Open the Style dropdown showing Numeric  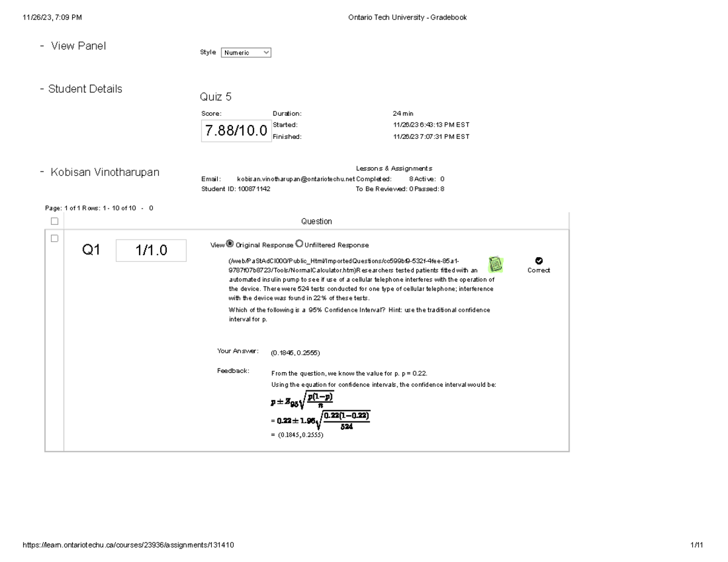point(246,52)
